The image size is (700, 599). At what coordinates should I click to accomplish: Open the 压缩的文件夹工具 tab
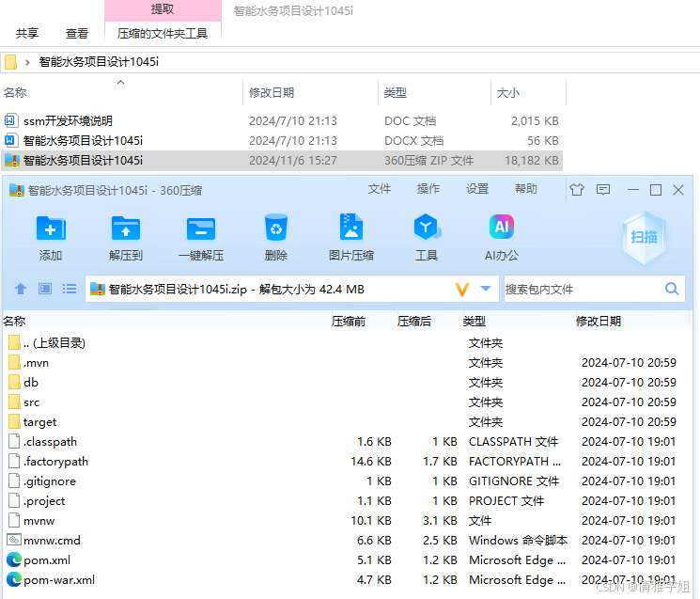click(163, 34)
